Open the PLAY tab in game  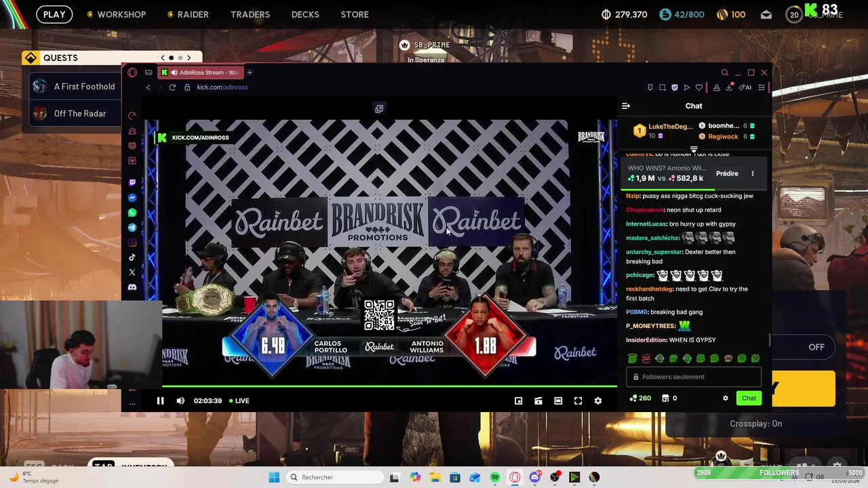click(54, 14)
